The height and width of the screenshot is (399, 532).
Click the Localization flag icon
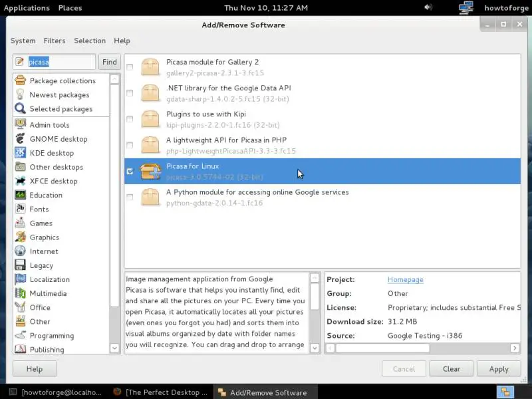(21, 279)
